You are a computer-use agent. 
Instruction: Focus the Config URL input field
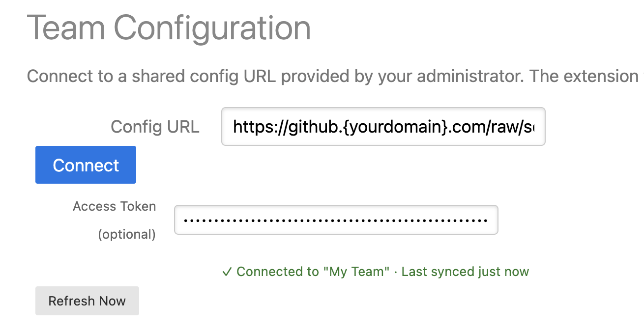click(383, 127)
